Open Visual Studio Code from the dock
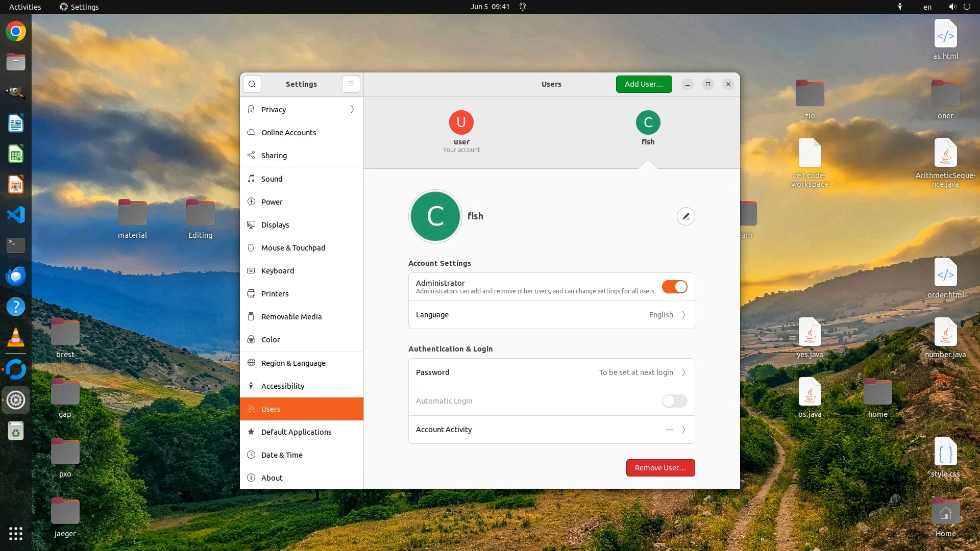This screenshot has width=980, height=551. 16,215
